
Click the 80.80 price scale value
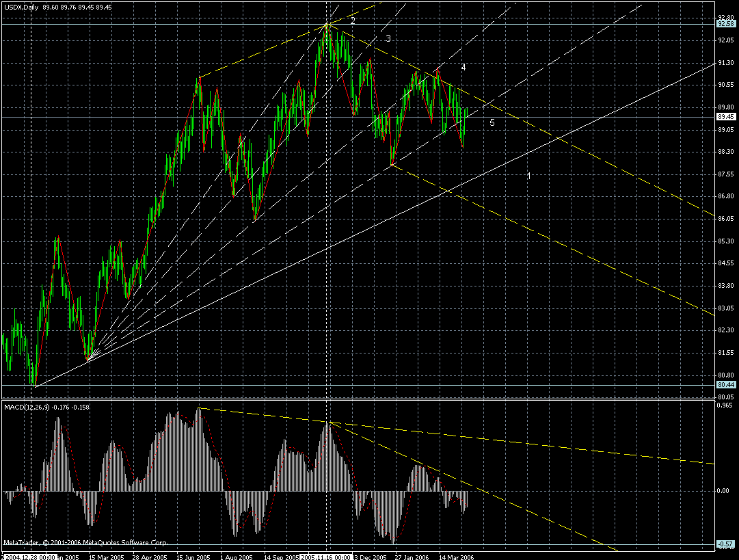click(726, 375)
